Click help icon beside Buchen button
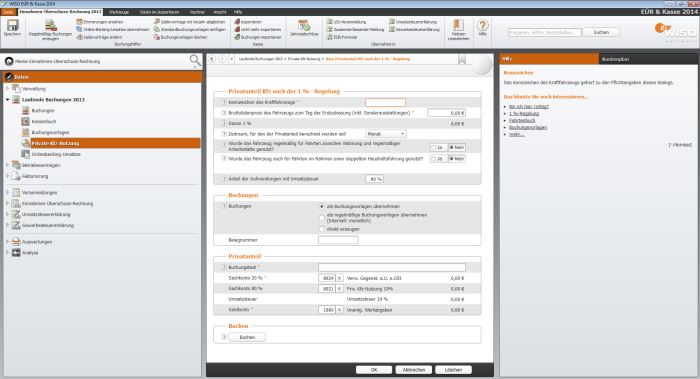Viewport: 700px width, 379px height. 224,337
